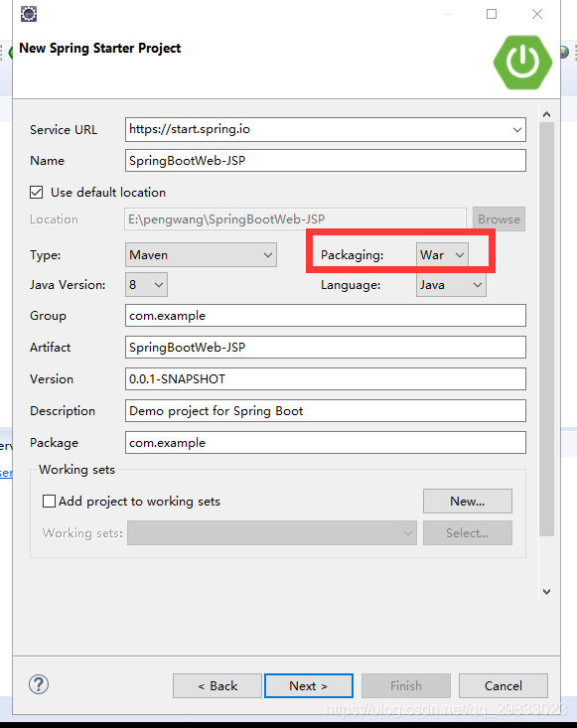The height and width of the screenshot is (728, 577).
Task: Click the scrollbar down arrow
Action: tap(547, 592)
